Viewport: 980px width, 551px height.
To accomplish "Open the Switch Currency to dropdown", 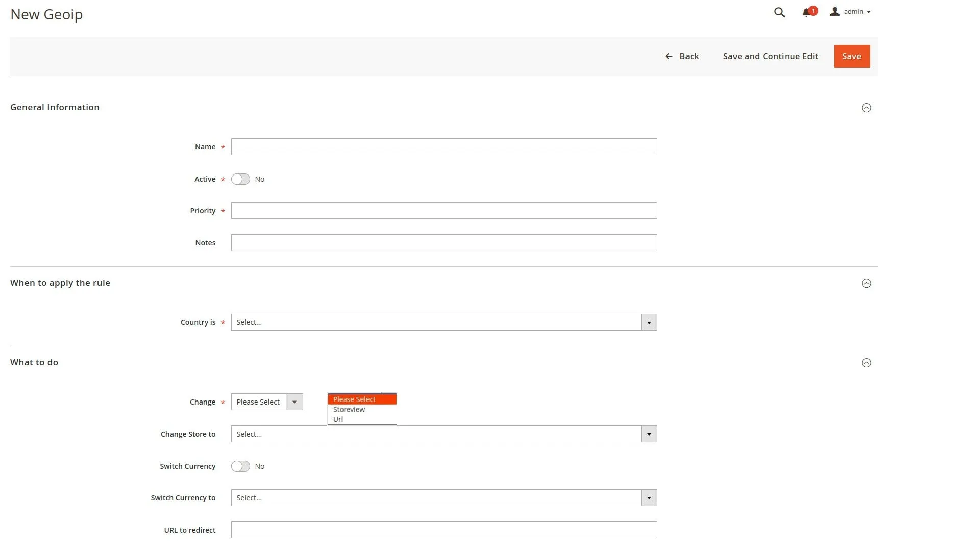I will click(444, 498).
